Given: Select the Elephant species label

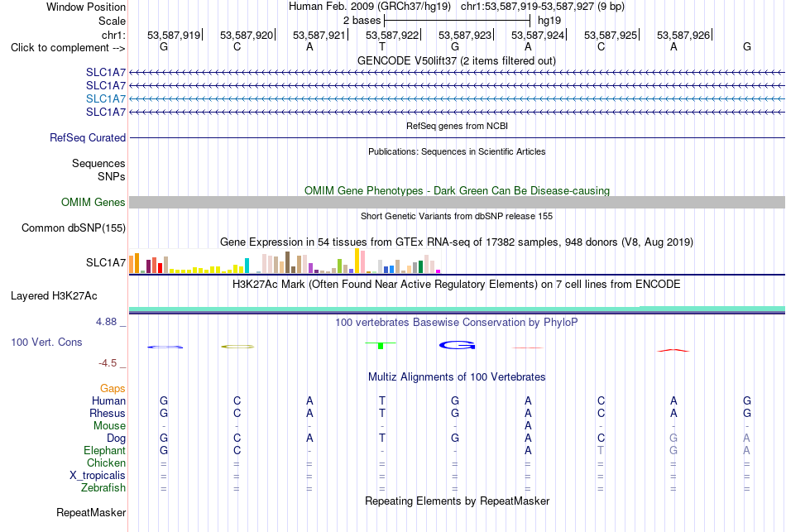Looking at the screenshot, I should tap(104, 450).
